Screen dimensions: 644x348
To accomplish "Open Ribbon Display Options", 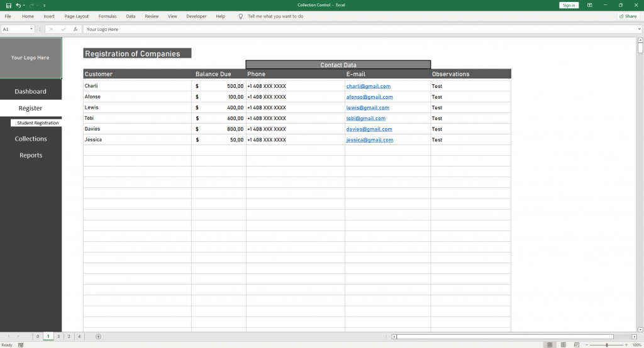I will [x=589, y=5].
